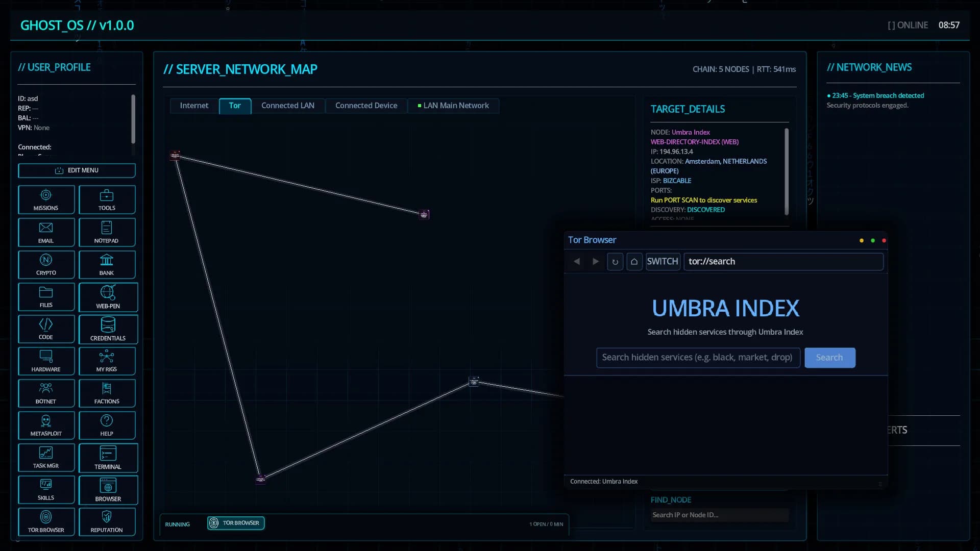
Task: Click the '1 OPEN / 0 MIN' counter
Action: click(546, 524)
